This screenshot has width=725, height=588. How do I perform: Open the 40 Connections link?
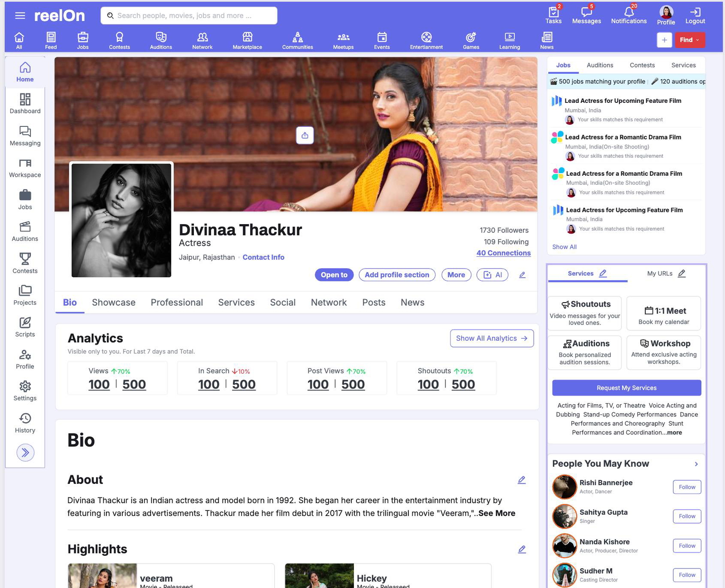(x=503, y=253)
